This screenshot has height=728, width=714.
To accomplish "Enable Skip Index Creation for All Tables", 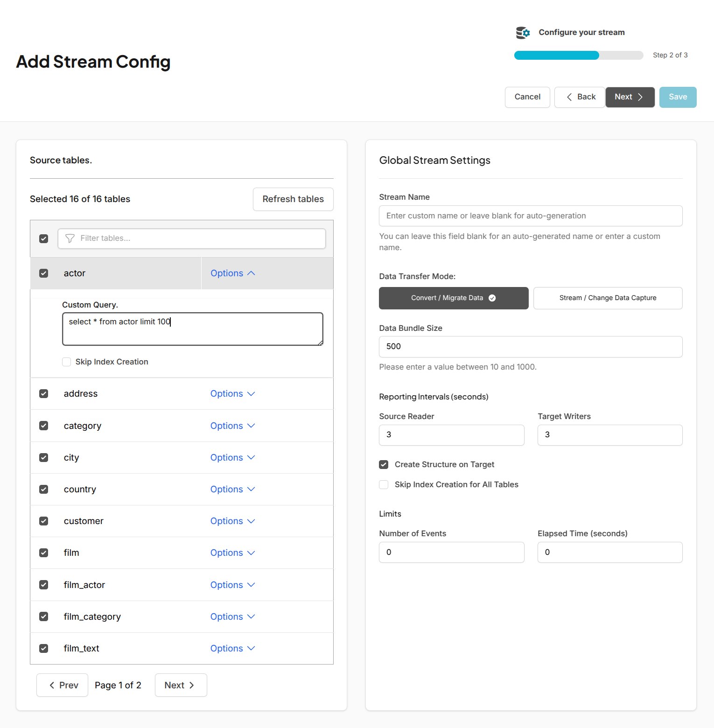I will point(383,484).
